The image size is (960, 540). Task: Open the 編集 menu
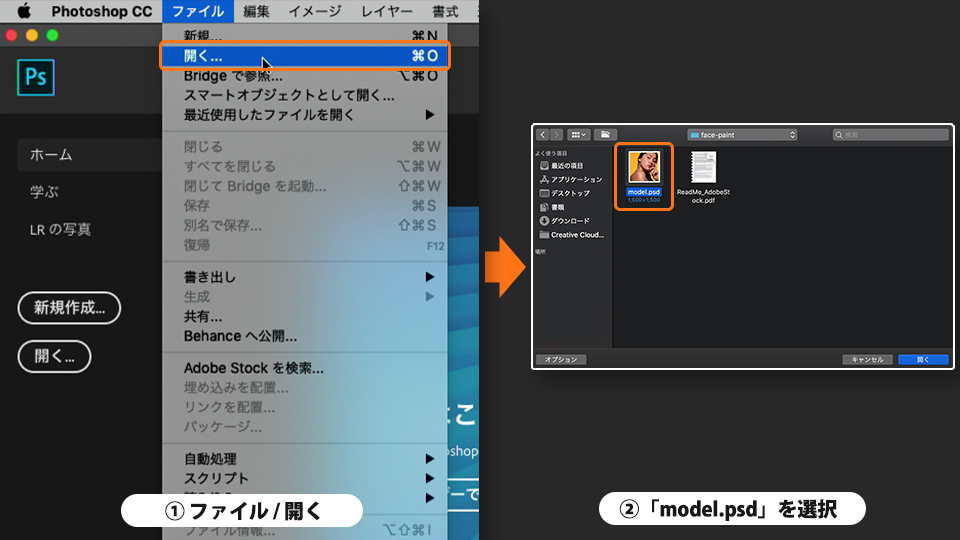(x=256, y=11)
